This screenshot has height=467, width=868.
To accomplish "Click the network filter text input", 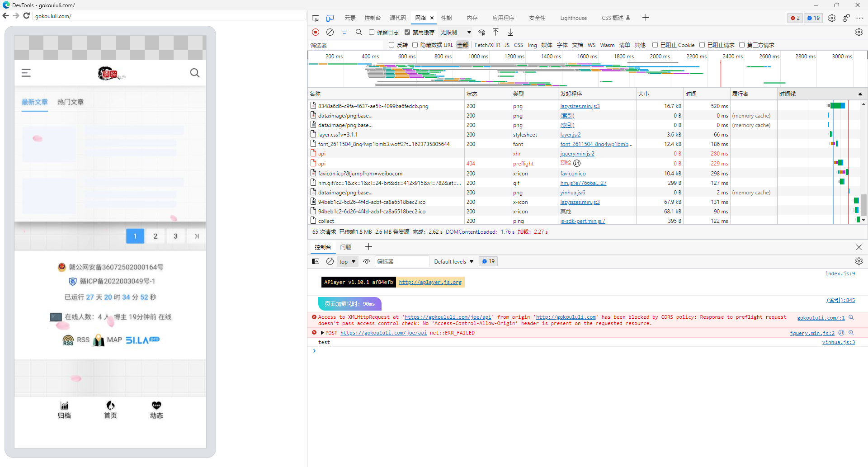I will (346, 45).
